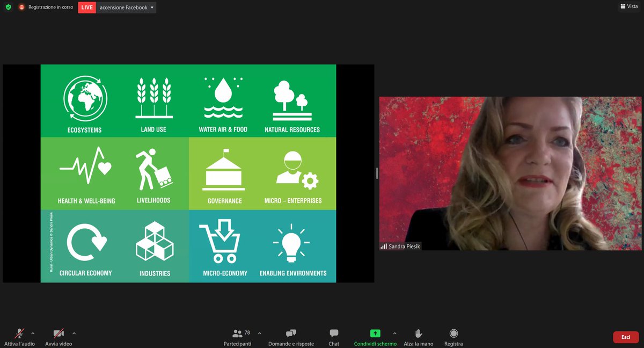The width and height of the screenshot is (644, 348).
Task: Click the 'Registrazione in corso' status text
Action: pyautogui.click(x=50, y=8)
